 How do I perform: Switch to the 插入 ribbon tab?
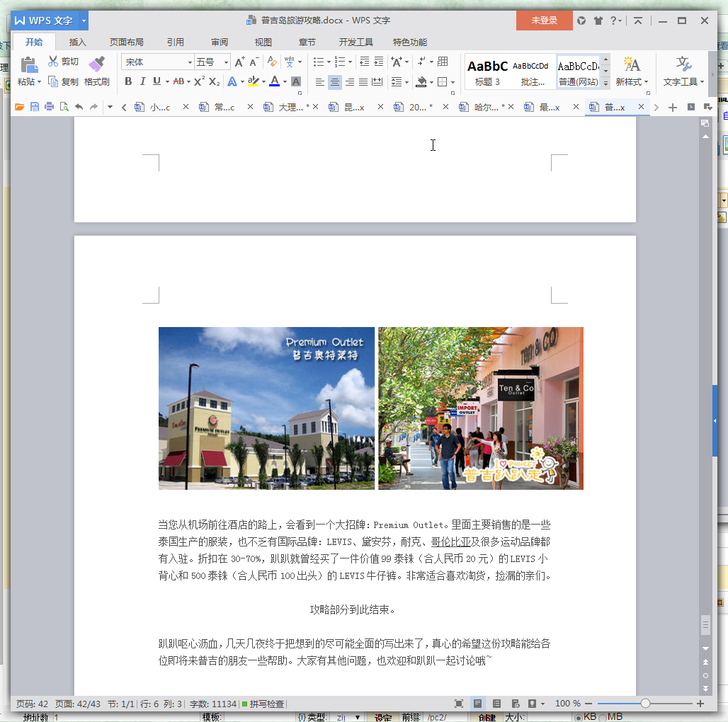[x=77, y=42]
